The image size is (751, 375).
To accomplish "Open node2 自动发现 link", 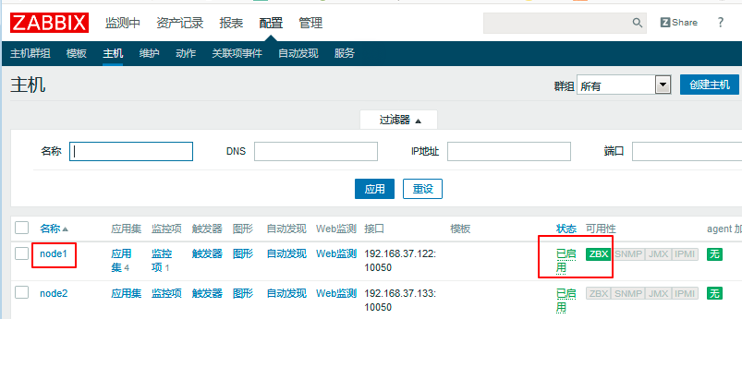I will pos(286,293).
